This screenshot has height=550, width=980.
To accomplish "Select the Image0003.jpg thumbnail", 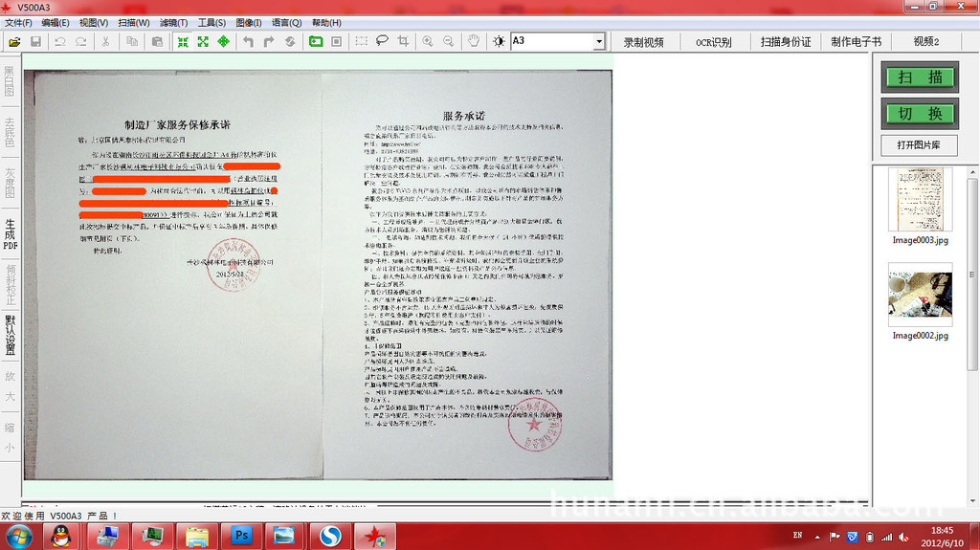I will (920, 199).
